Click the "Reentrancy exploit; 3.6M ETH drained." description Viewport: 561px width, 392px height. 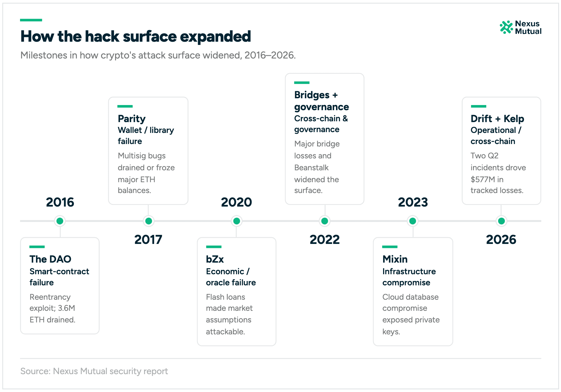53,308
